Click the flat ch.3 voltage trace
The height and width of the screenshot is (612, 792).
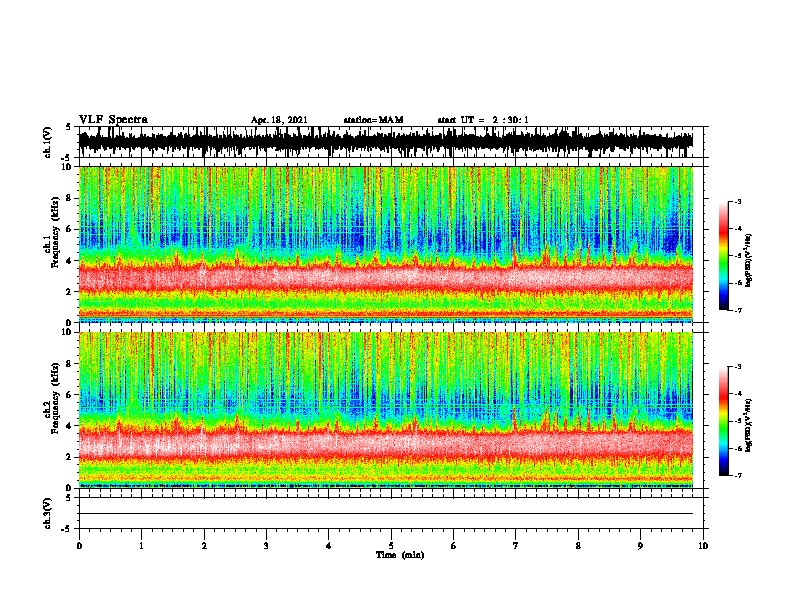coord(386,514)
